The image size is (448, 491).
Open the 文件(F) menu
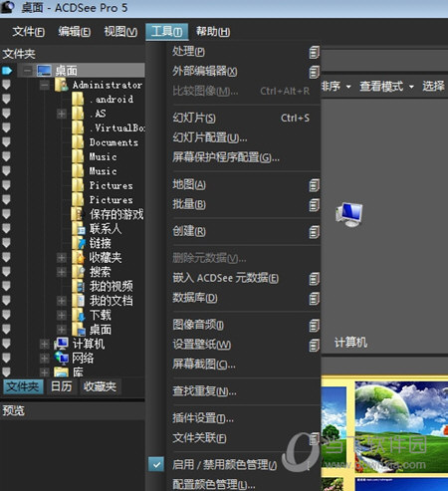tap(29, 32)
